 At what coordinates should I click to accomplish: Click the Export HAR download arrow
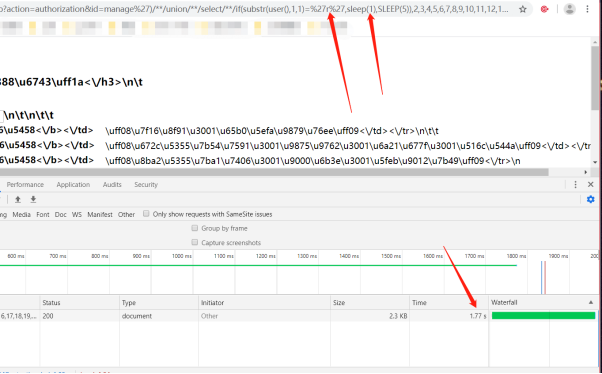pos(33,199)
